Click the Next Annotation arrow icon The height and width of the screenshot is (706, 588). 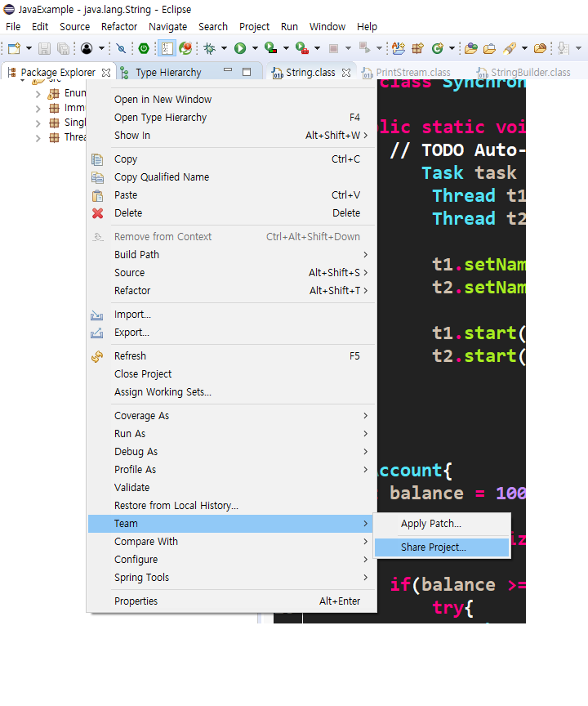(x=563, y=48)
